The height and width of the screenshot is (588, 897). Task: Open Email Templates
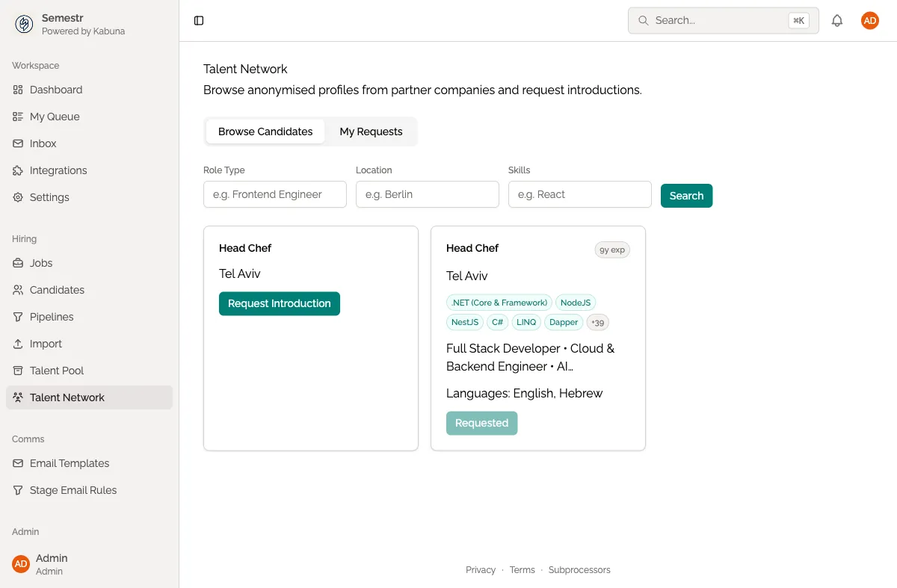tap(68, 463)
